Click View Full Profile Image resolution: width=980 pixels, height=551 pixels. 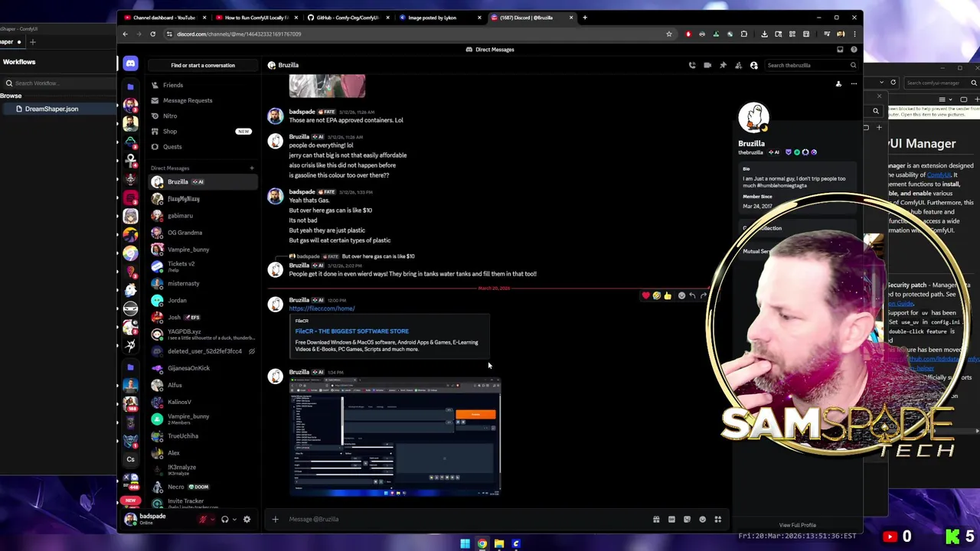[797, 526]
